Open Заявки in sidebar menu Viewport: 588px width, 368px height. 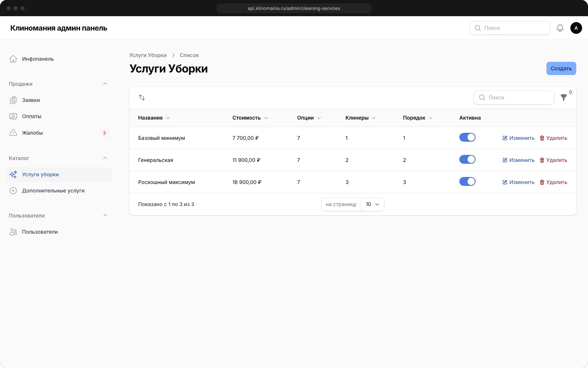point(59,100)
